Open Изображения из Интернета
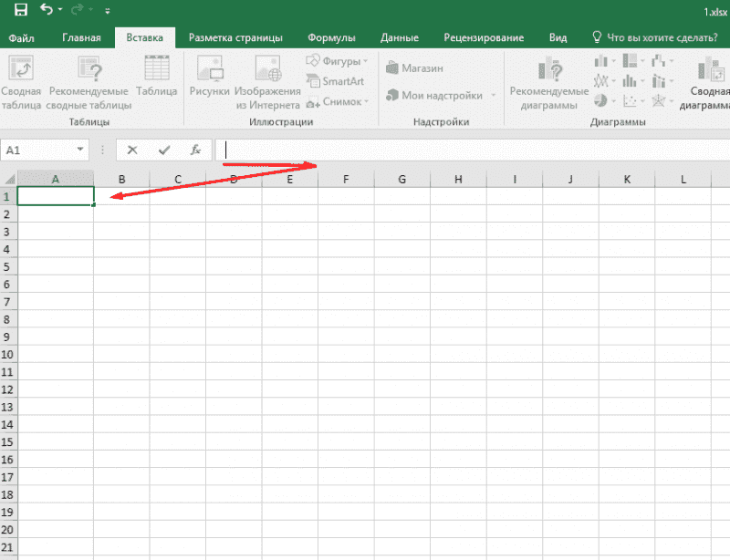The image size is (730, 560). coord(267,81)
